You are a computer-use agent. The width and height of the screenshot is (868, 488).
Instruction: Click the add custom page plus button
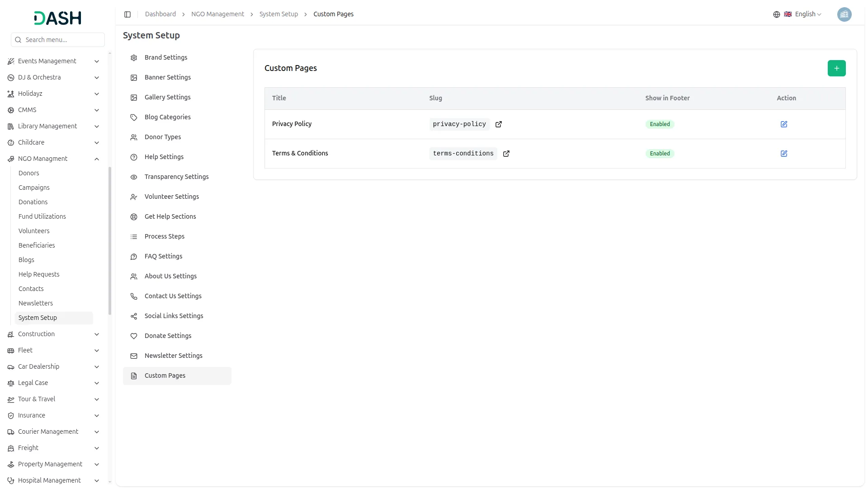coord(836,68)
